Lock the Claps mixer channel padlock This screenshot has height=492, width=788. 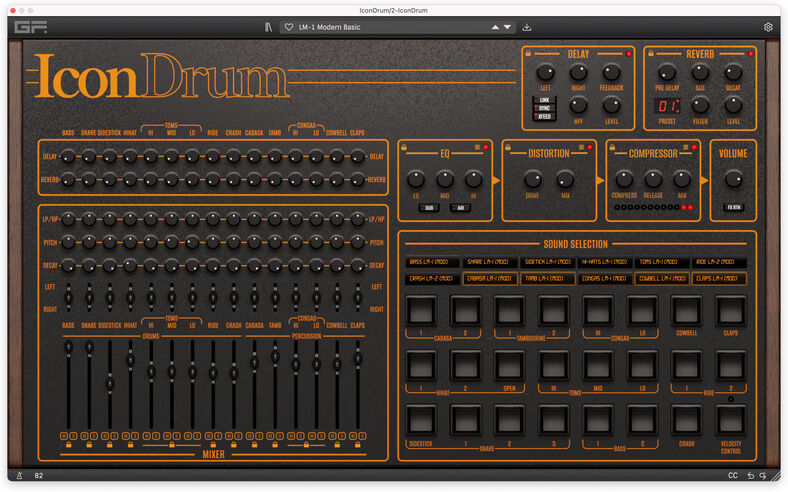point(358,445)
